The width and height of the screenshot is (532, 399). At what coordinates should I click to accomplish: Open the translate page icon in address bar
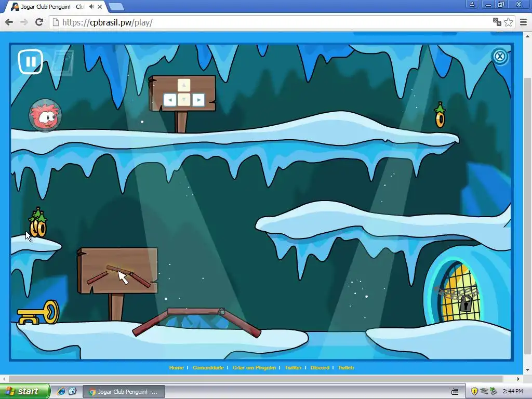pyautogui.click(x=497, y=22)
